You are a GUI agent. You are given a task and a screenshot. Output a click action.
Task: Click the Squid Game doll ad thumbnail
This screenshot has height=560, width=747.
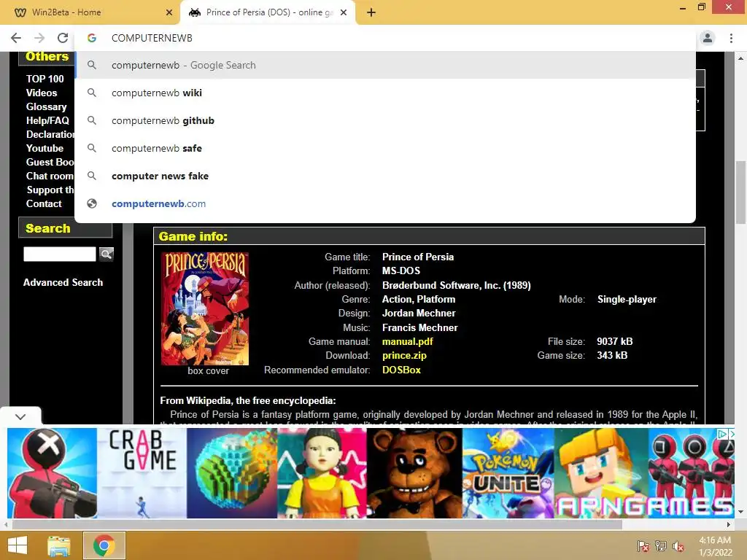[322, 472]
